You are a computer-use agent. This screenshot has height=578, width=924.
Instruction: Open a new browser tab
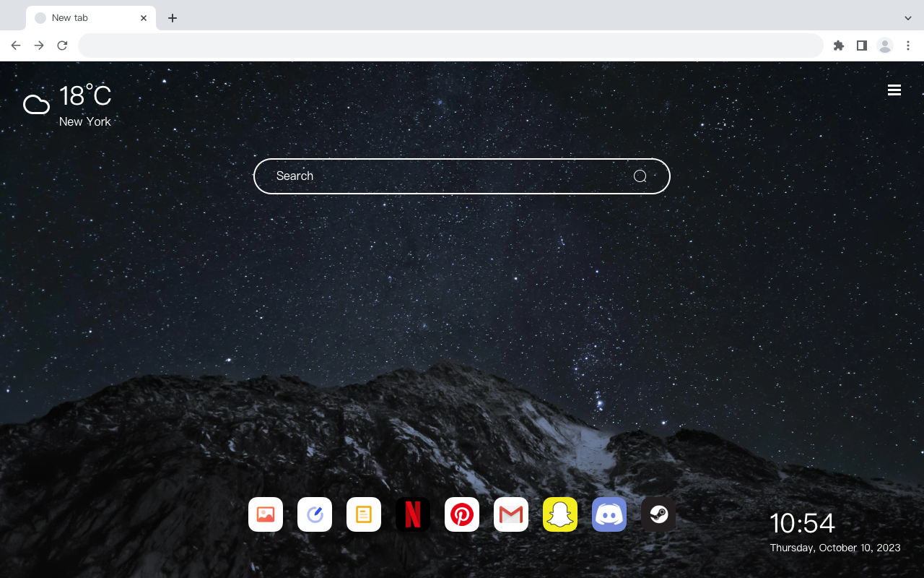pos(172,18)
